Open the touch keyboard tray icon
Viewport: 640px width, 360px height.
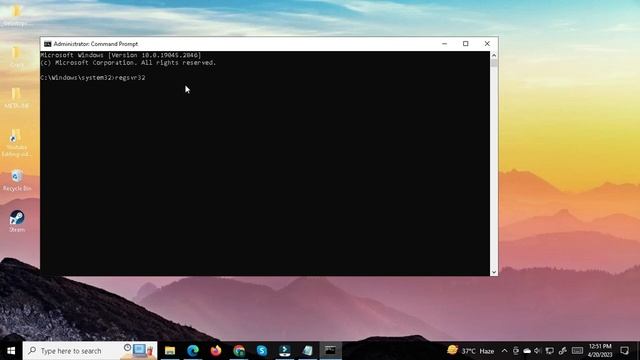coord(577,351)
